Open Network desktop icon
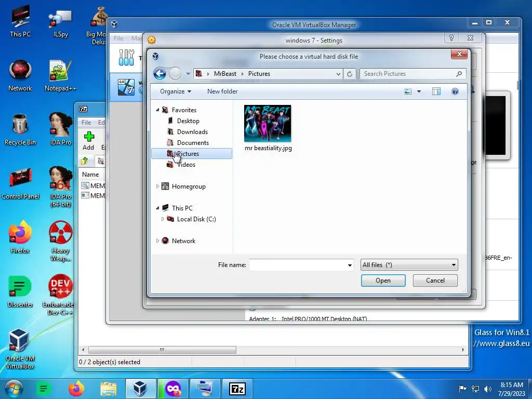Screen dimensions: 532x399 pyautogui.click(x=20, y=75)
